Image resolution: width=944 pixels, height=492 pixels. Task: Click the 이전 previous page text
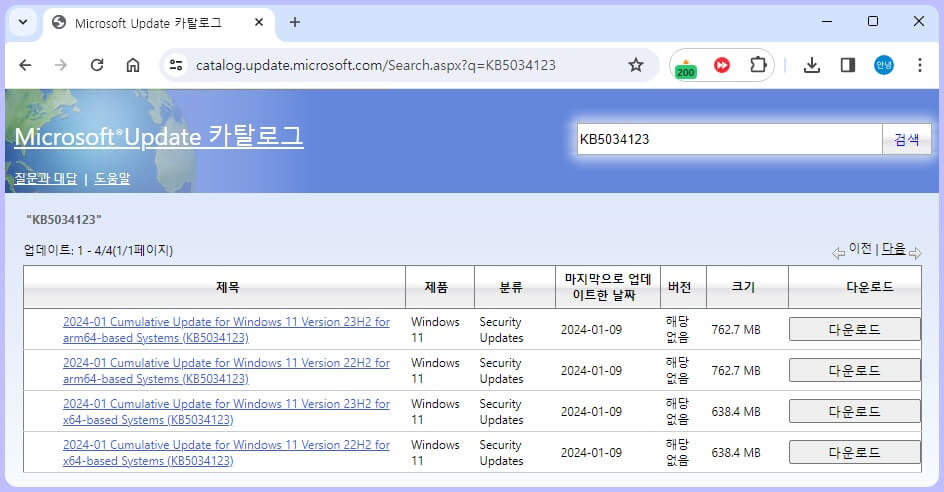click(860, 248)
